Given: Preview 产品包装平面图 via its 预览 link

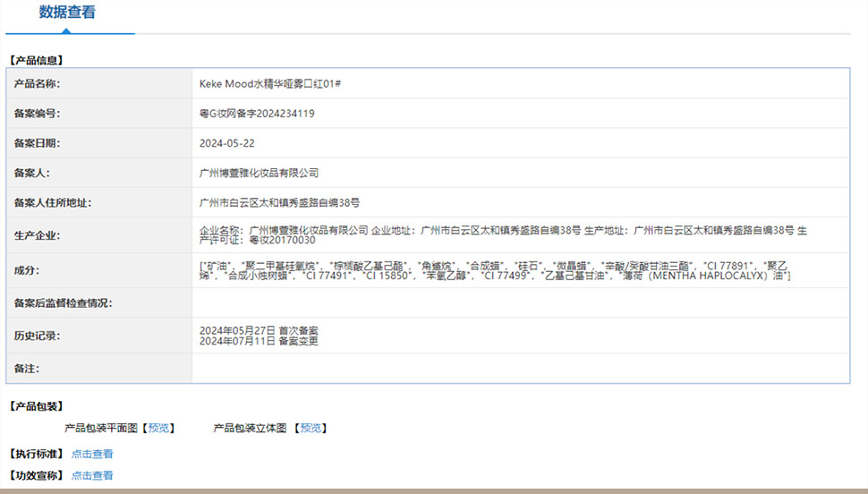Looking at the screenshot, I should pos(159,428).
